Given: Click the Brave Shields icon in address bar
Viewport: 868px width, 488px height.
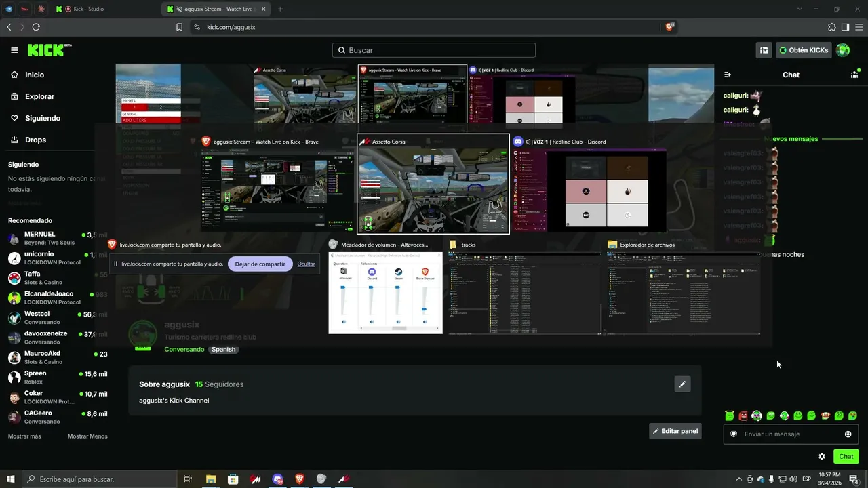Looking at the screenshot, I should point(669,27).
